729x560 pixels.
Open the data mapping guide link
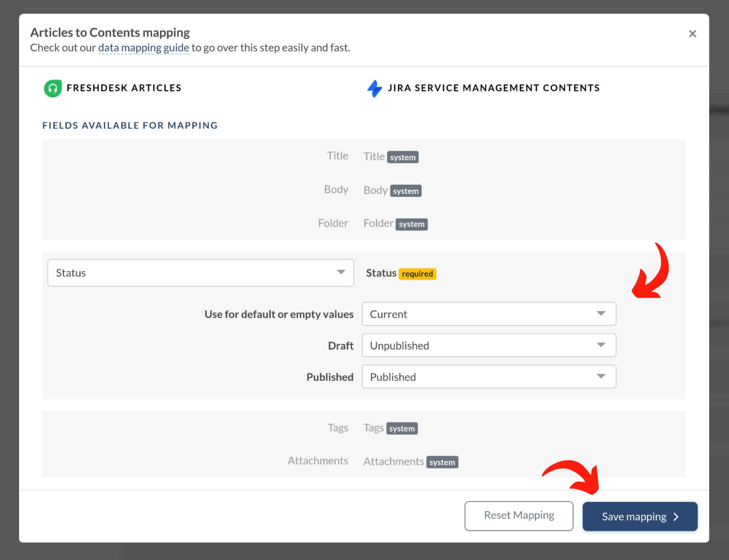[143, 48]
